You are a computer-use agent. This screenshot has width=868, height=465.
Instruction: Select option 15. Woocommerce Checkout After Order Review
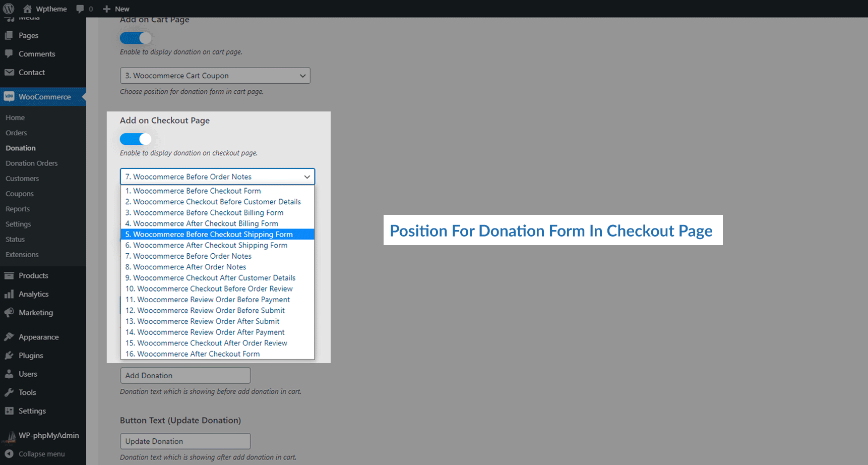pos(217,343)
